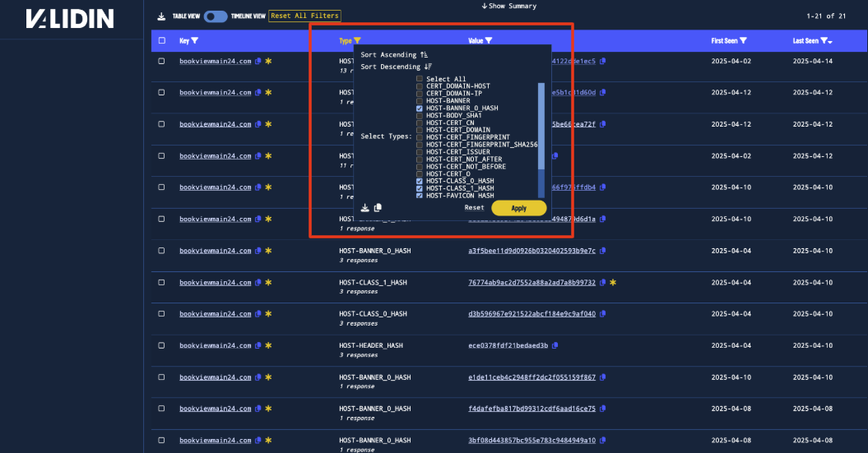Copy value ece0378fdf21bedaed3b with its copy icon
Image resolution: width=868 pixels, height=453 pixels.
[555, 345]
